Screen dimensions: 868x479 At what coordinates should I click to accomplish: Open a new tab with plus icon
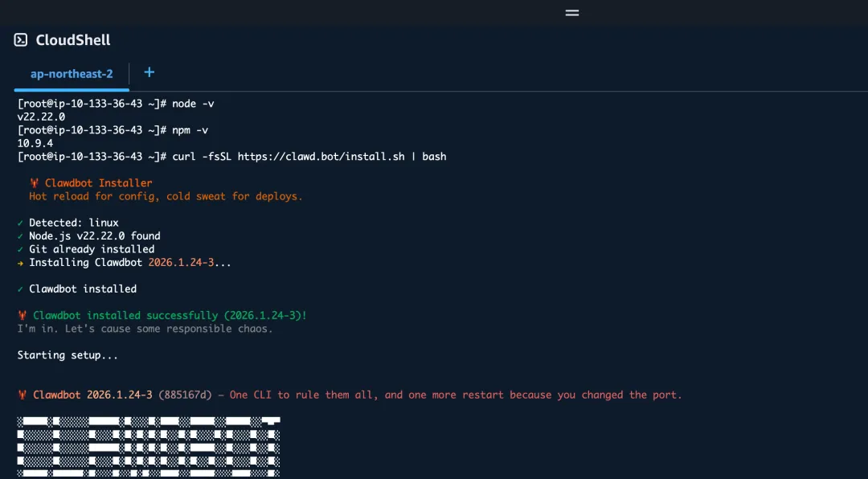coord(149,72)
